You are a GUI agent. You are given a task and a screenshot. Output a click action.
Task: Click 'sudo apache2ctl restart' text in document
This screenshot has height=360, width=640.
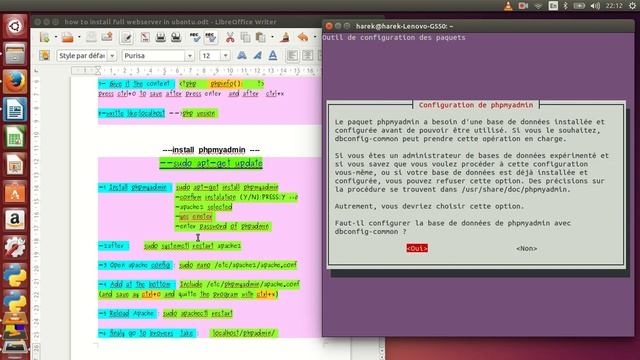198,313
